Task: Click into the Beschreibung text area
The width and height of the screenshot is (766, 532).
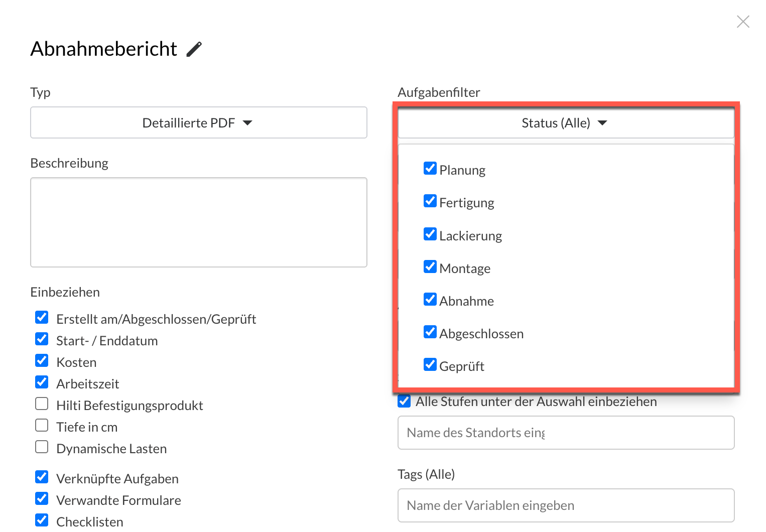Action: point(198,222)
